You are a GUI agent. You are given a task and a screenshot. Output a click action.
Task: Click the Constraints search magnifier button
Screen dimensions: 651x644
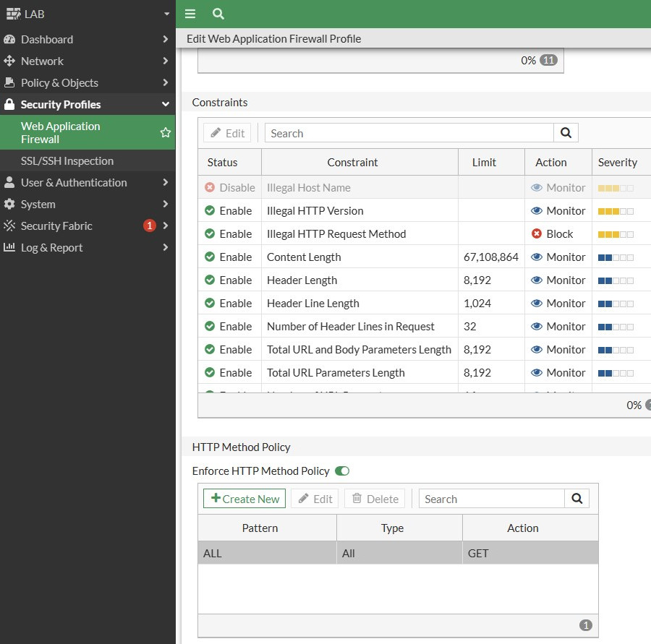pyautogui.click(x=566, y=133)
